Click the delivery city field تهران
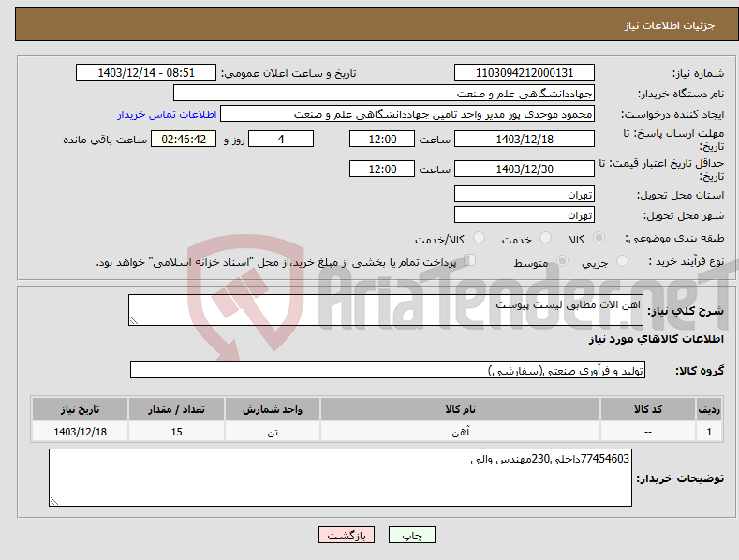The image size is (739, 560). pos(525,215)
